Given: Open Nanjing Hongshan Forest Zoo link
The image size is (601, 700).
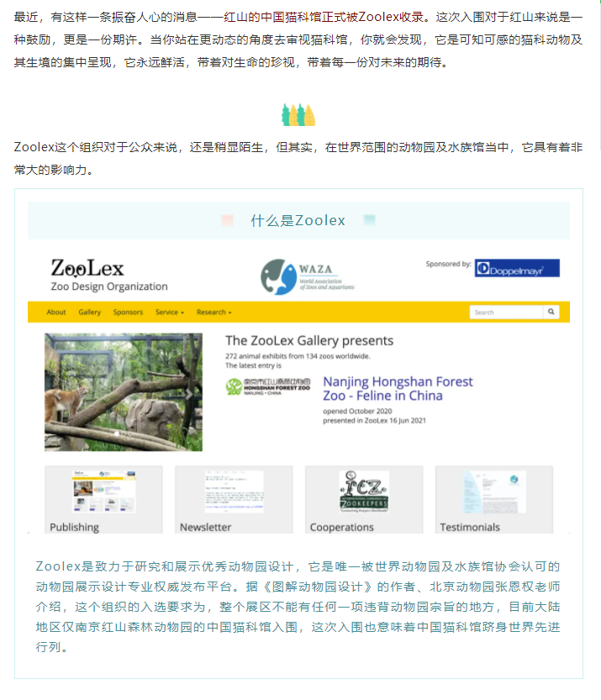Looking at the screenshot, I should (x=398, y=389).
